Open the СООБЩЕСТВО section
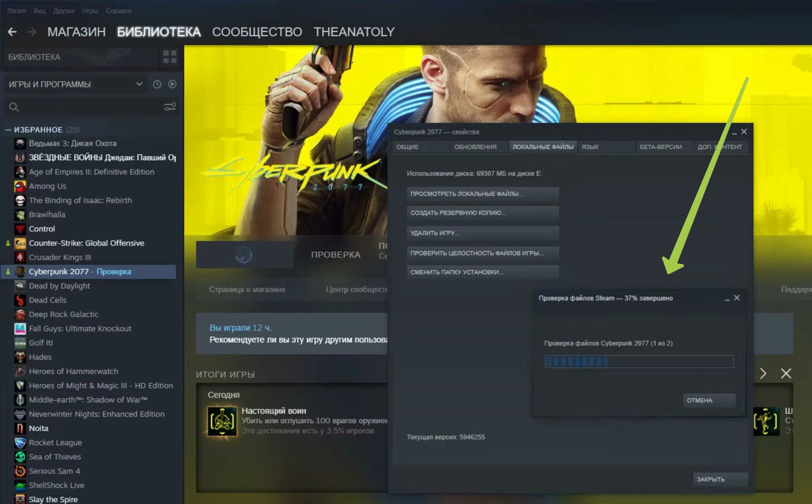The height and width of the screenshot is (504, 812). [257, 32]
